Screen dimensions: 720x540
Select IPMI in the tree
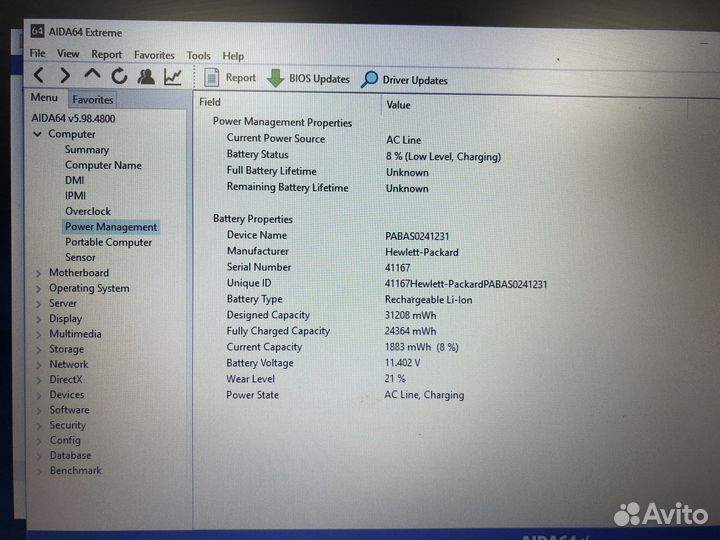click(75, 196)
